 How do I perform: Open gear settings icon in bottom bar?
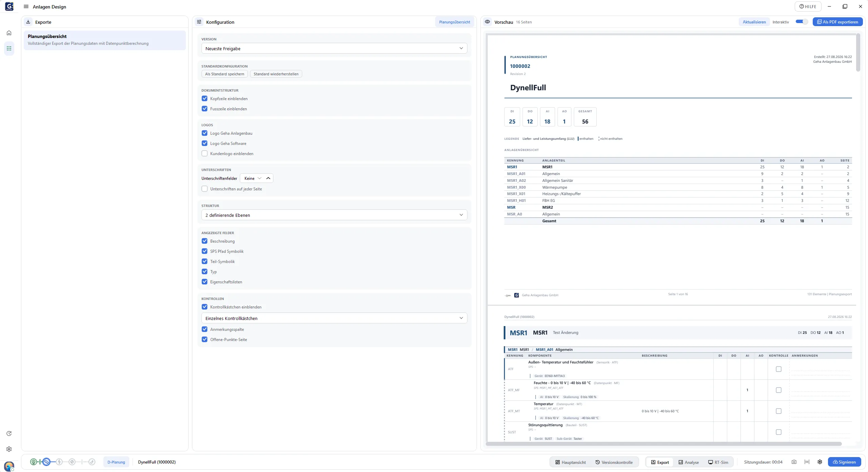820,462
